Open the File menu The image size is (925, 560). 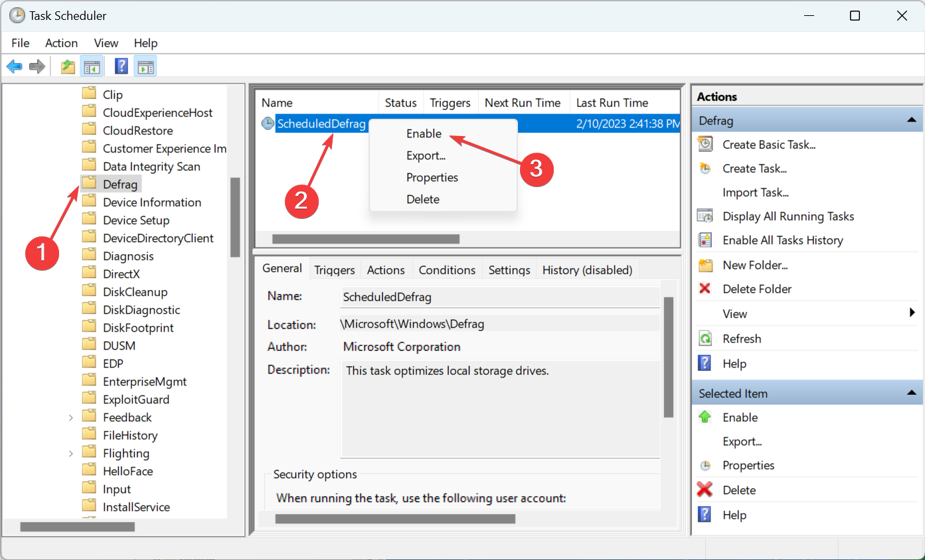point(21,42)
